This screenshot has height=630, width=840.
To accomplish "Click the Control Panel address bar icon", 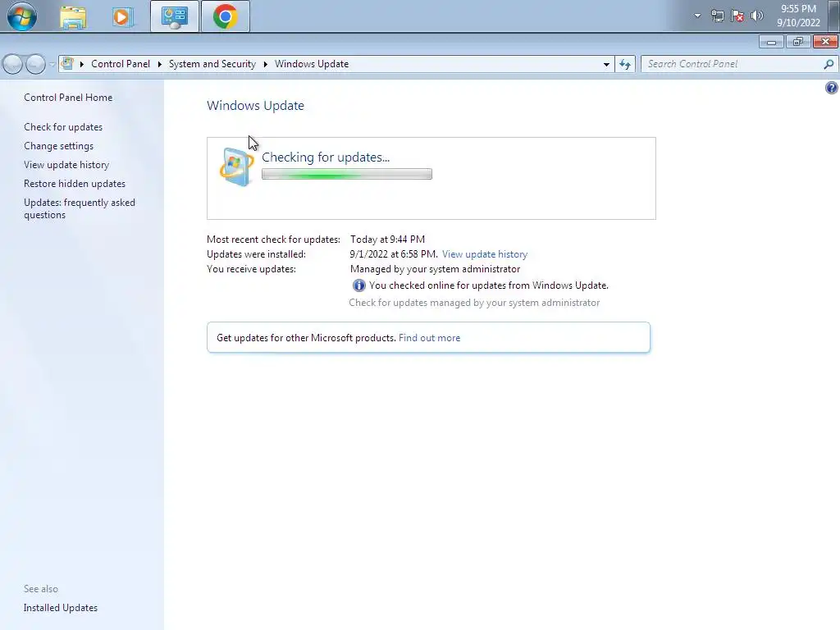I will pos(67,64).
